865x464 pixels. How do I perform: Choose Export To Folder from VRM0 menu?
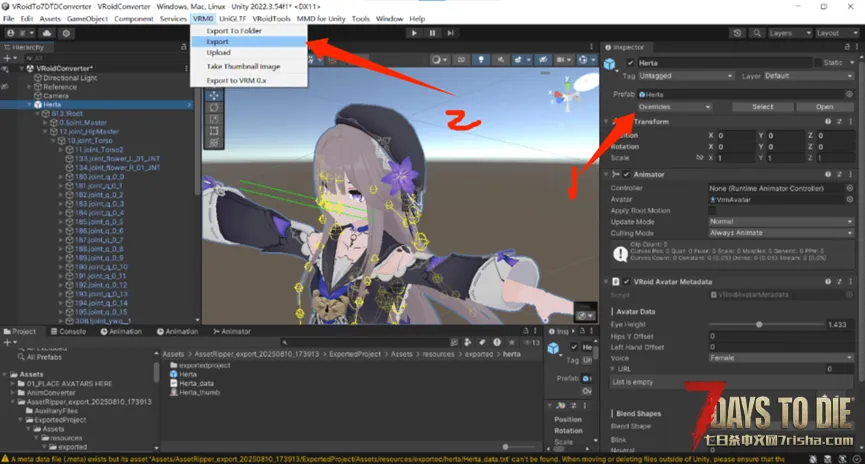pyautogui.click(x=234, y=31)
